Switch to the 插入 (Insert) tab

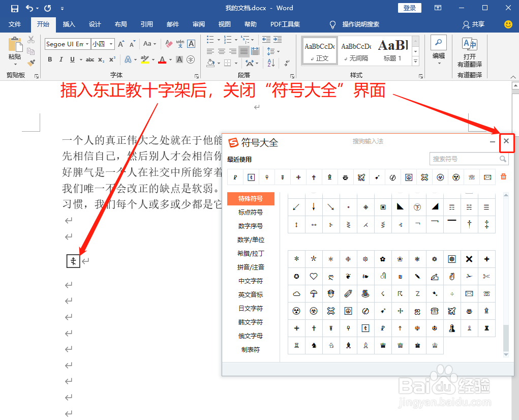[x=69, y=24]
